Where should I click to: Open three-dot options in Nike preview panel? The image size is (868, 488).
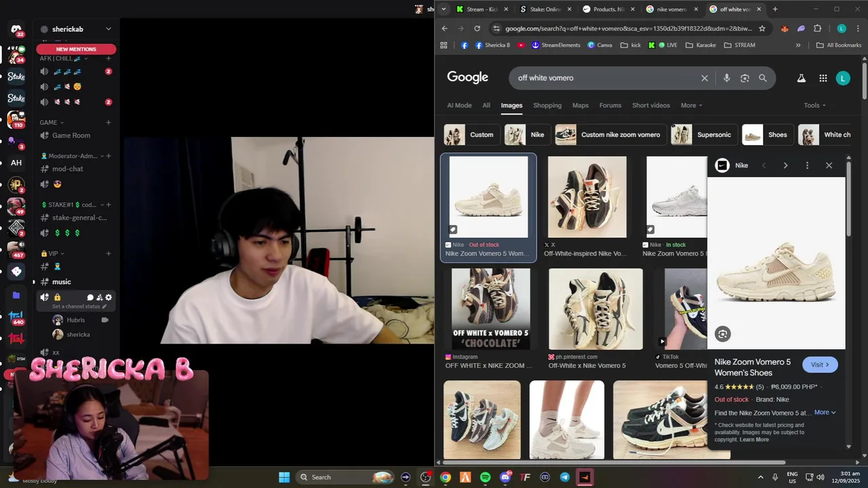click(x=807, y=165)
